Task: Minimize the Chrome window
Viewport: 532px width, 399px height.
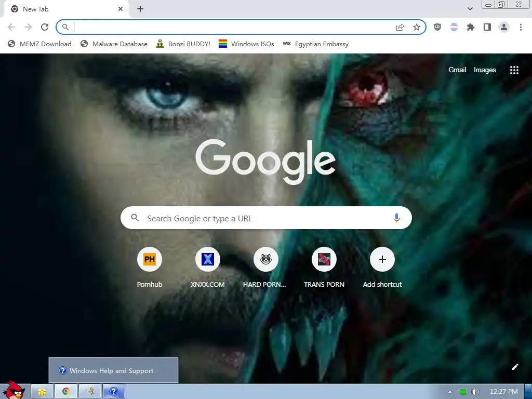Action: (x=488, y=4)
